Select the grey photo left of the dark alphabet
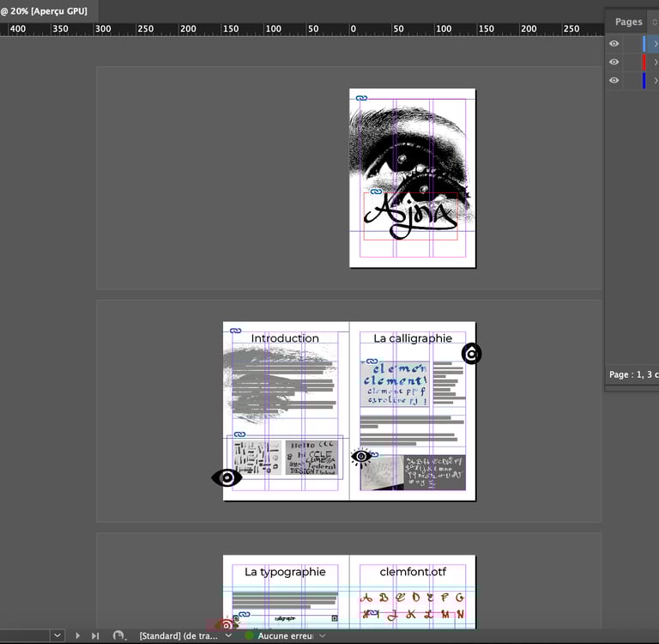Viewport: 659px width, 644px height. (x=382, y=472)
